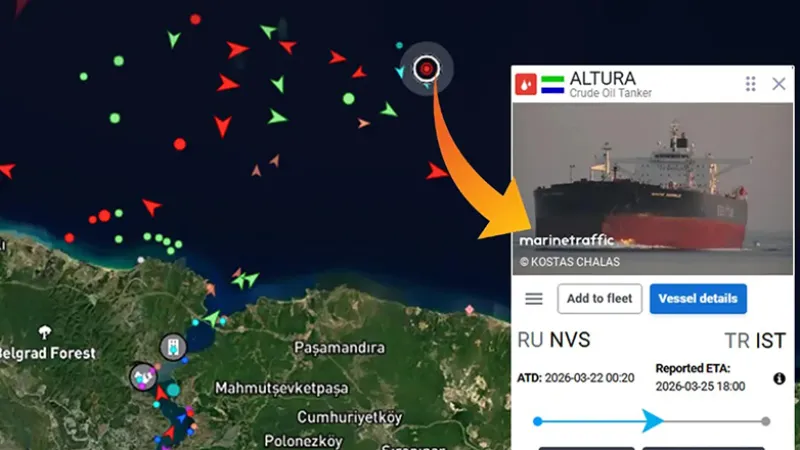Click the RU NVS departure port link
The height and width of the screenshot is (450, 800).
coord(554,340)
